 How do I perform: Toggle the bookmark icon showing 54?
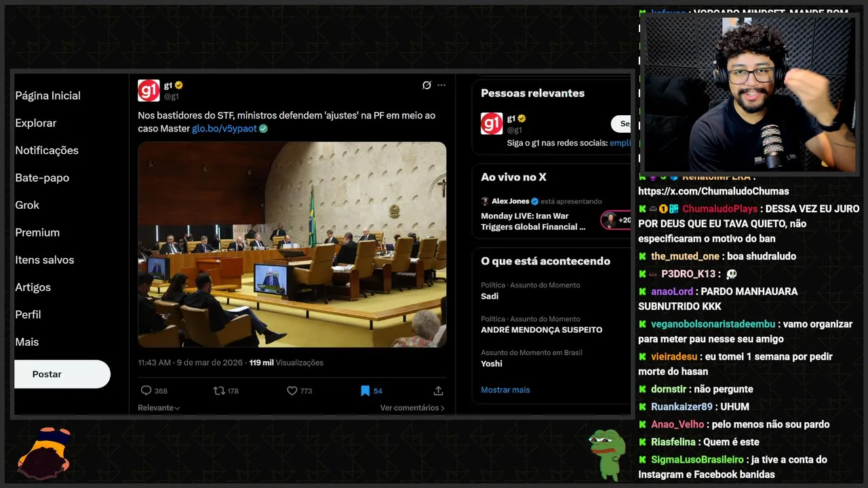(365, 390)
